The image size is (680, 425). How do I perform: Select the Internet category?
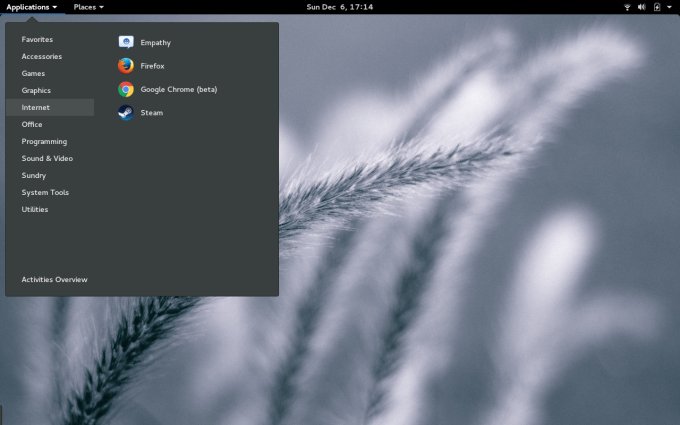tap(50, 107)
